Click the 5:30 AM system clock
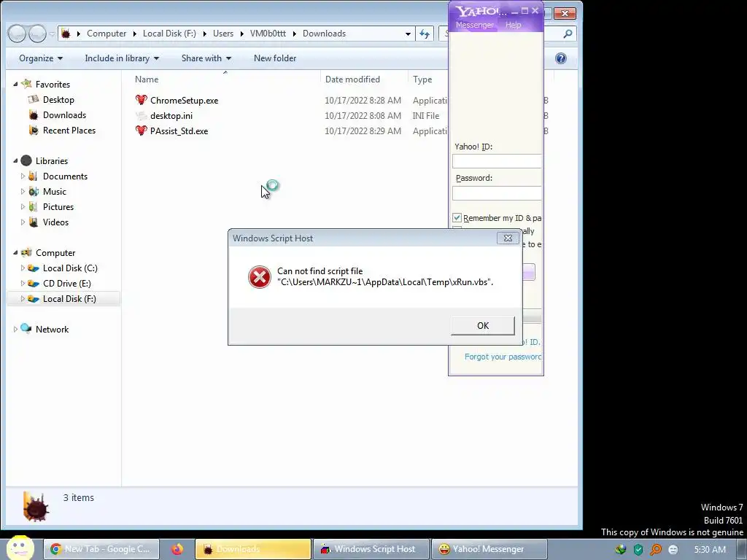Screen dimensions: 747x560 pos(710,550)
